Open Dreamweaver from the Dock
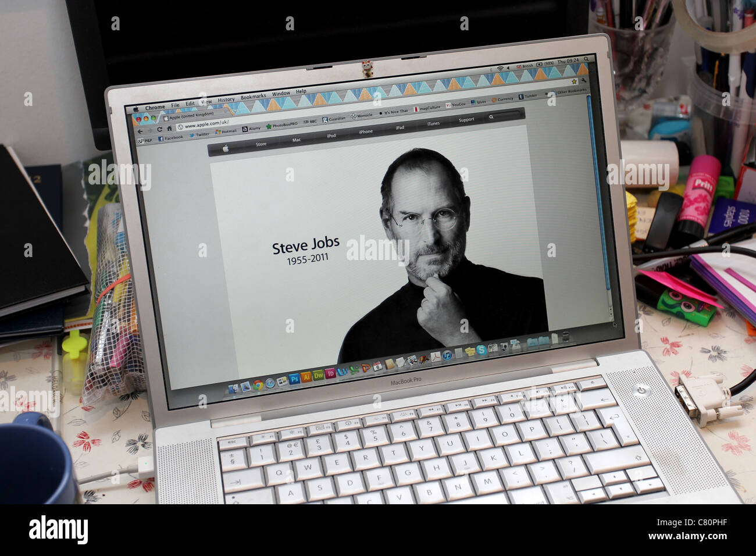 coord(318,375)
